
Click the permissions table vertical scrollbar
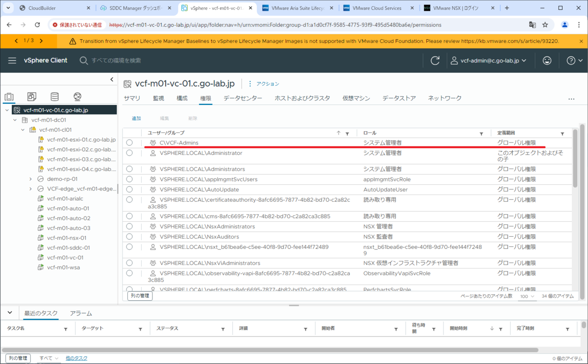pos(575,158)
